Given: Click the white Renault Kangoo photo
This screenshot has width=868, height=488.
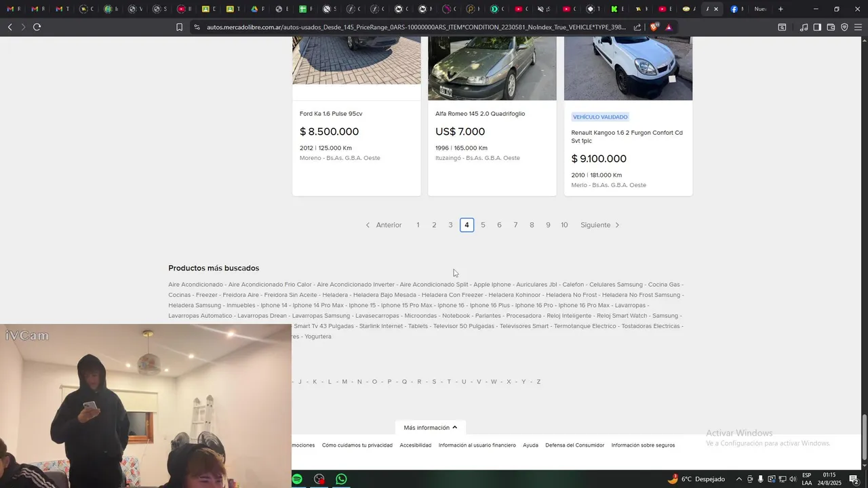Looking at the screenshot, I should point(629,68).
